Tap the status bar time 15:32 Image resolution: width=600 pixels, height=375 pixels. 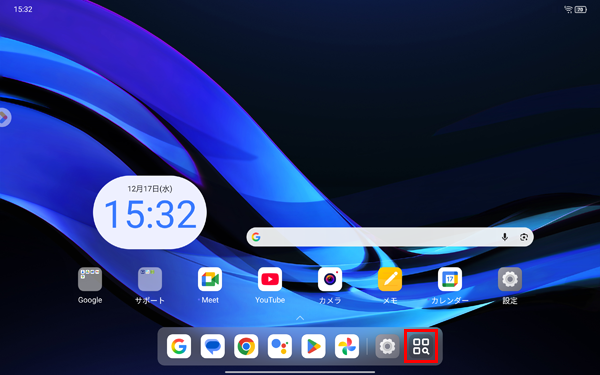pos(23,9)
